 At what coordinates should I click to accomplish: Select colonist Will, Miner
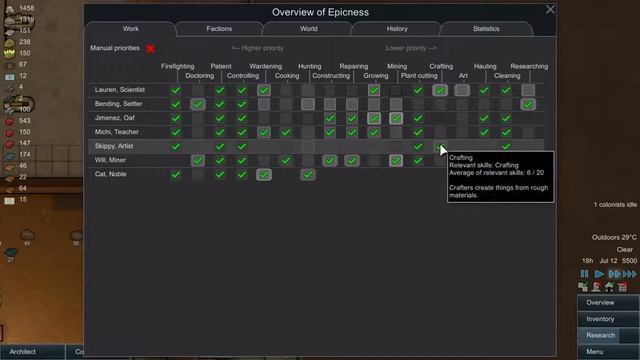pos(110,160)
